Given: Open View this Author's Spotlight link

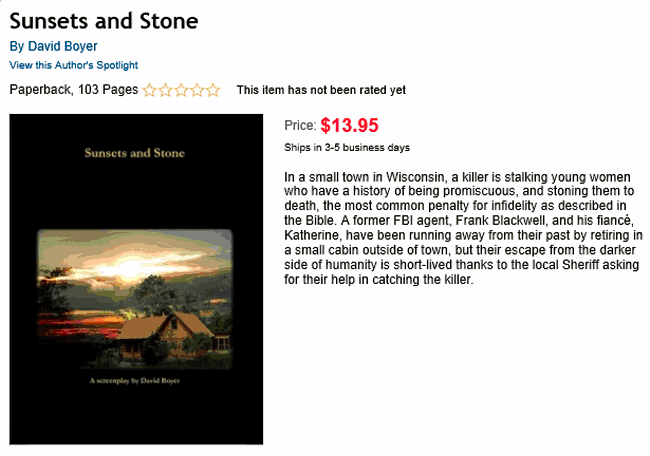Looking at the screenshot, I should (74, 65).
